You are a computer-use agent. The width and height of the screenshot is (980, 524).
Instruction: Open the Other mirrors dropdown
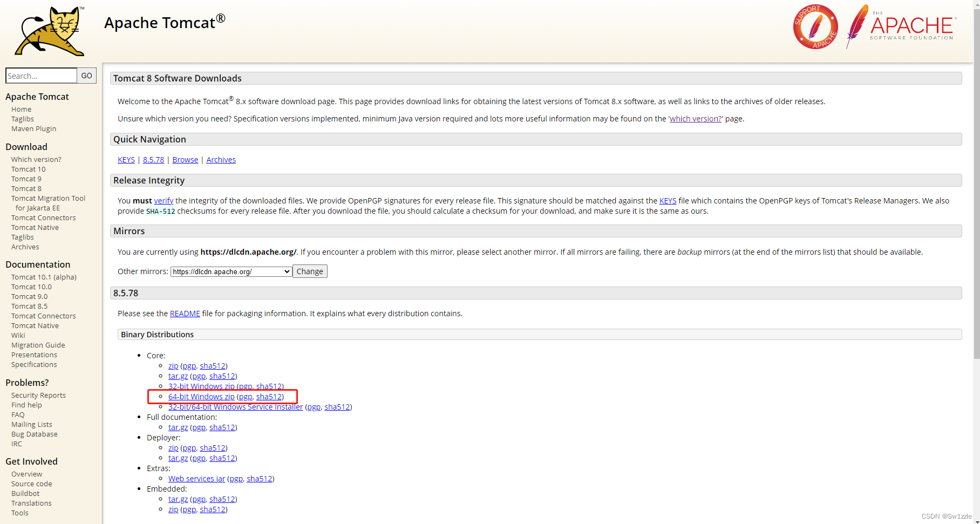click(x=232, y=271)
